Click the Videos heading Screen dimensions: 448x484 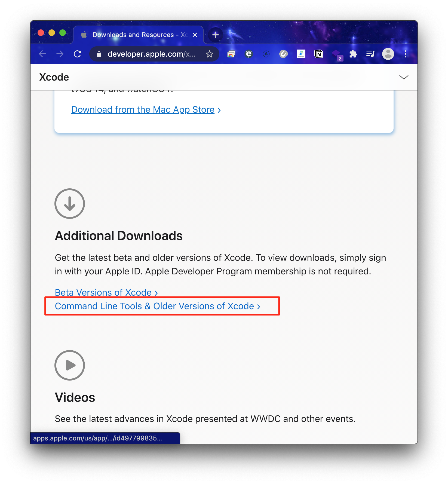pyautogui.click(x=75, y=397)
